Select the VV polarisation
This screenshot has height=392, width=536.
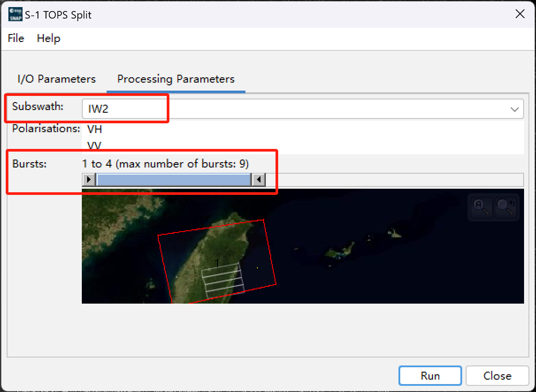(x=303, y=145)
